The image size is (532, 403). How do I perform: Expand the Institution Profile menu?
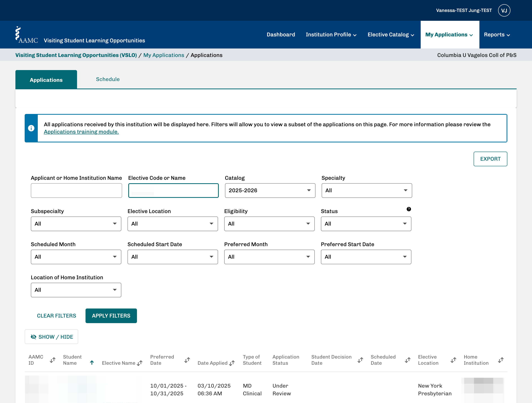[x=331, y=35]
